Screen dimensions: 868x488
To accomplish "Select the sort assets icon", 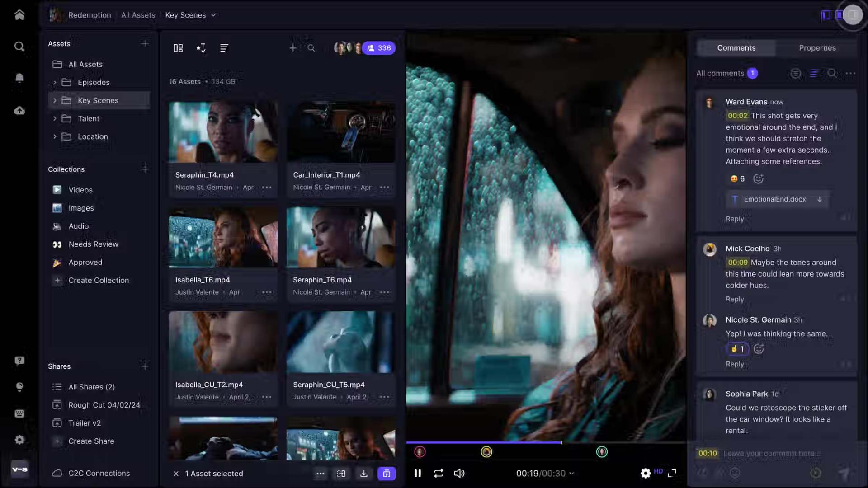I will tap(201, 48).
